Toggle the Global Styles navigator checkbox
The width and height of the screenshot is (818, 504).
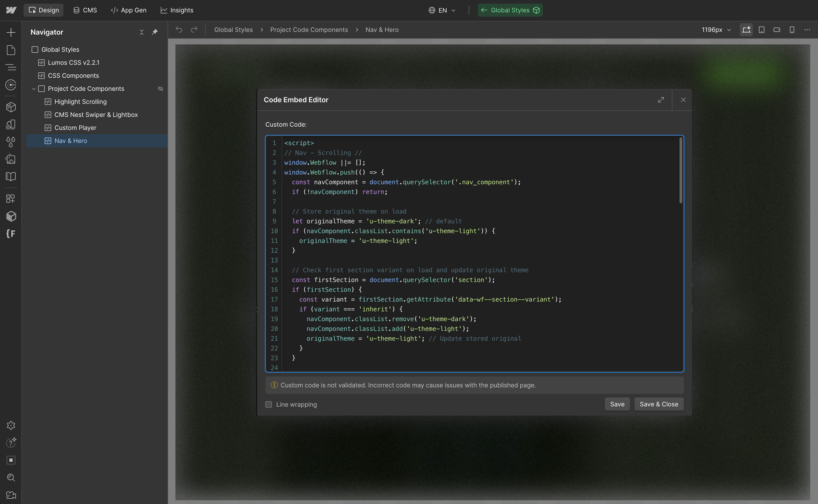coord(35,49)
